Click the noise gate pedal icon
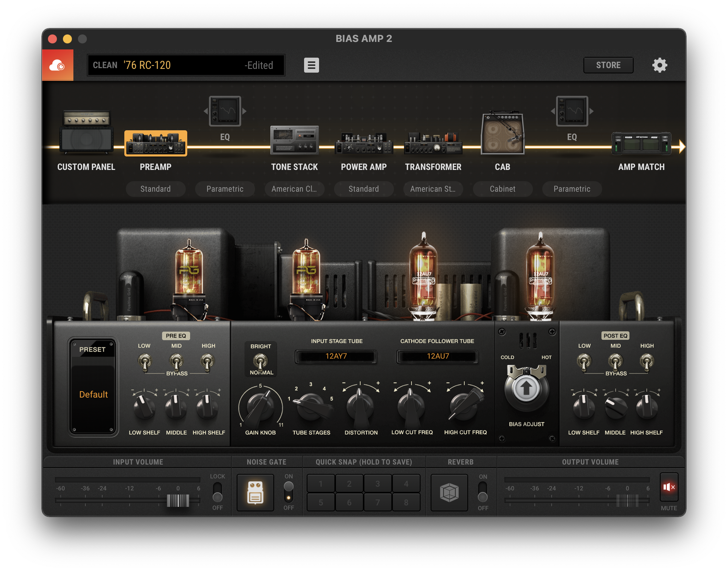Viewport: 728px width, 572px height. (x=255, y=492)
